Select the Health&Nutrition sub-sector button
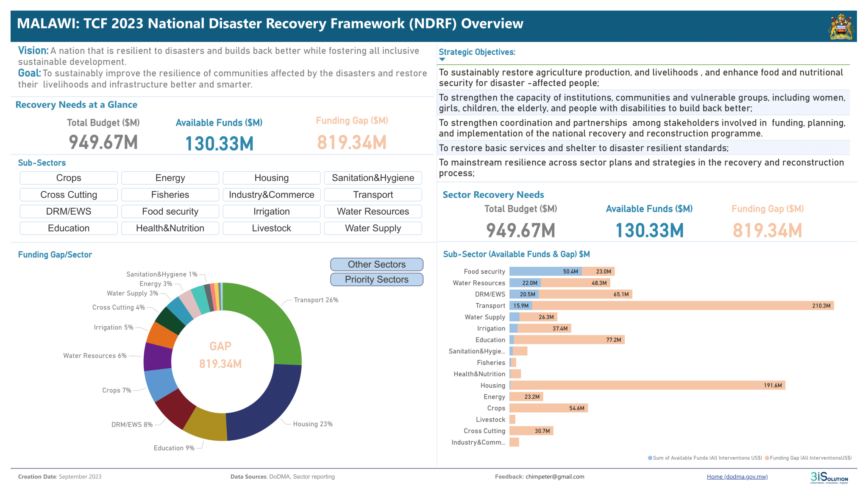The width and height of the screenshot is (868, 498). [170, 228]
